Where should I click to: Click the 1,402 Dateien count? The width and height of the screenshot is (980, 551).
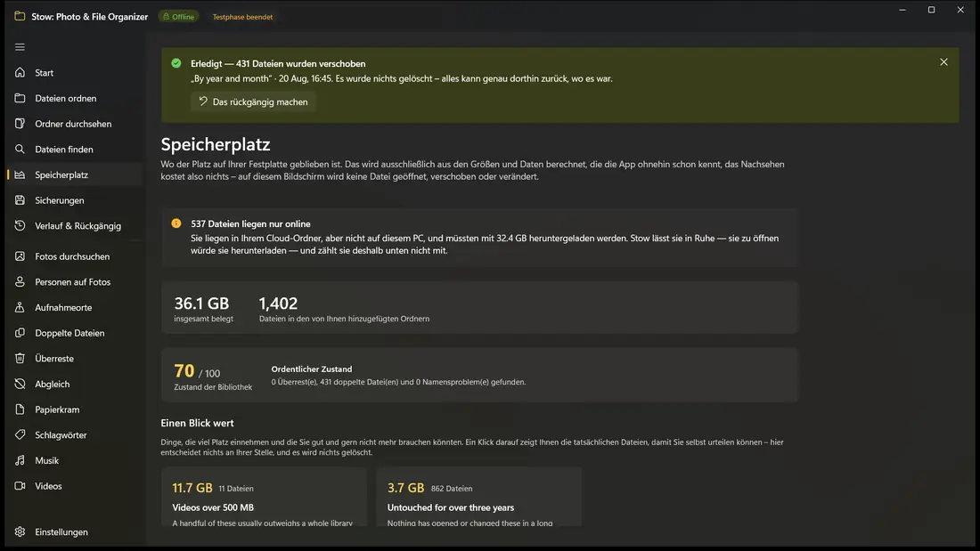click(278, 304)
